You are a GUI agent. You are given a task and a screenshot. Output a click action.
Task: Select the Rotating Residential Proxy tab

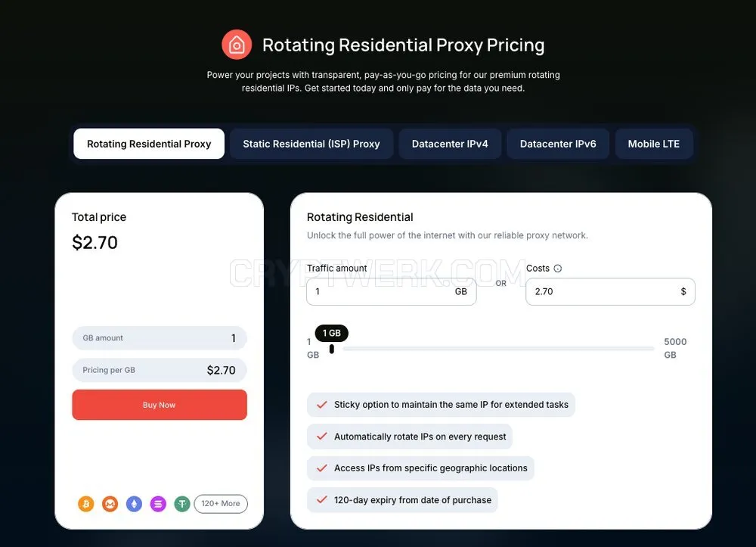(x=149, y=144)
